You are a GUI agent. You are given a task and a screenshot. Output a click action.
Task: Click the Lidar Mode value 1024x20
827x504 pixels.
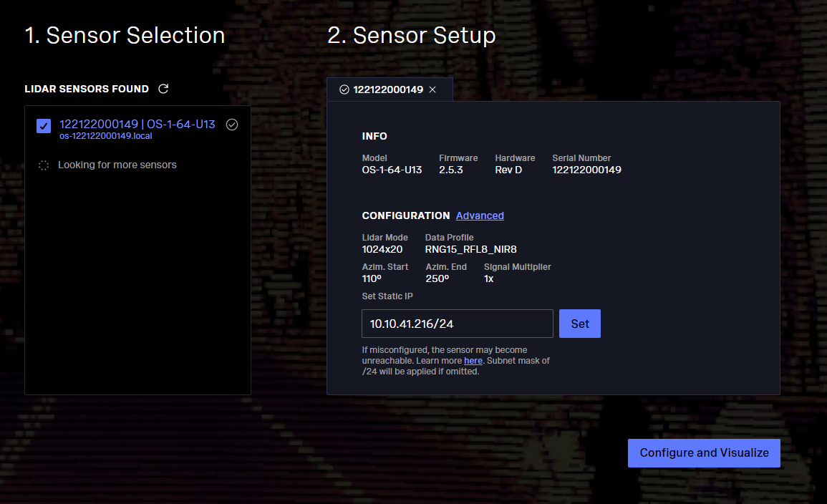[382, 249]
